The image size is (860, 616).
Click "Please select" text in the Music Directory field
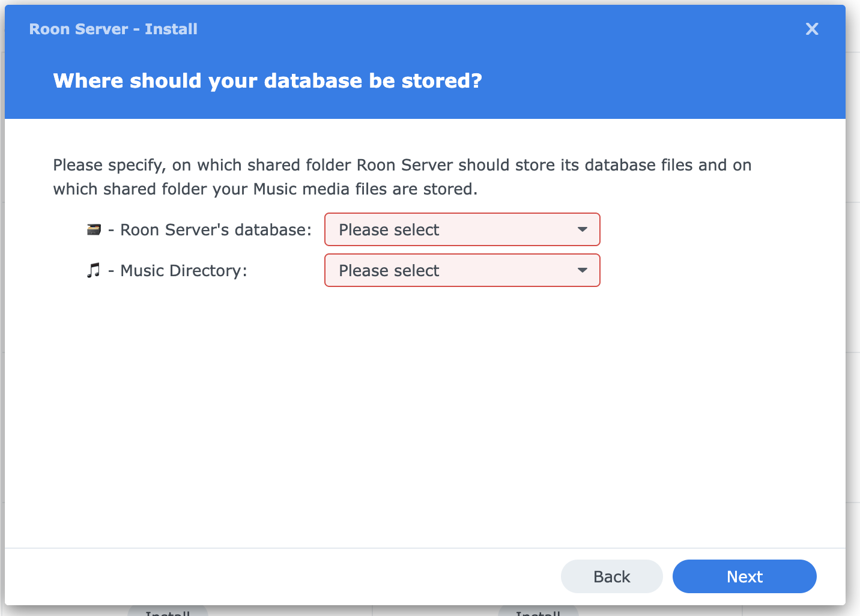(x=389, y=270)
